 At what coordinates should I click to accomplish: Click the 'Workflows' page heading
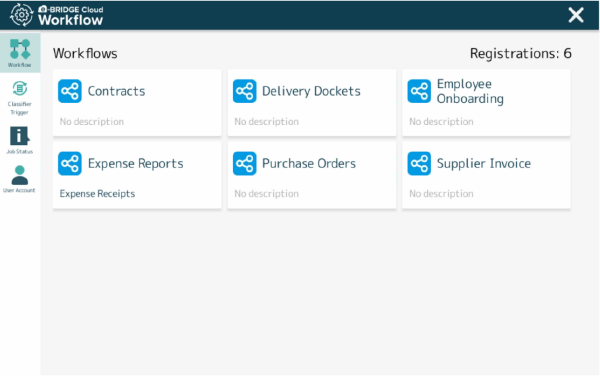[x=85, y=53]
